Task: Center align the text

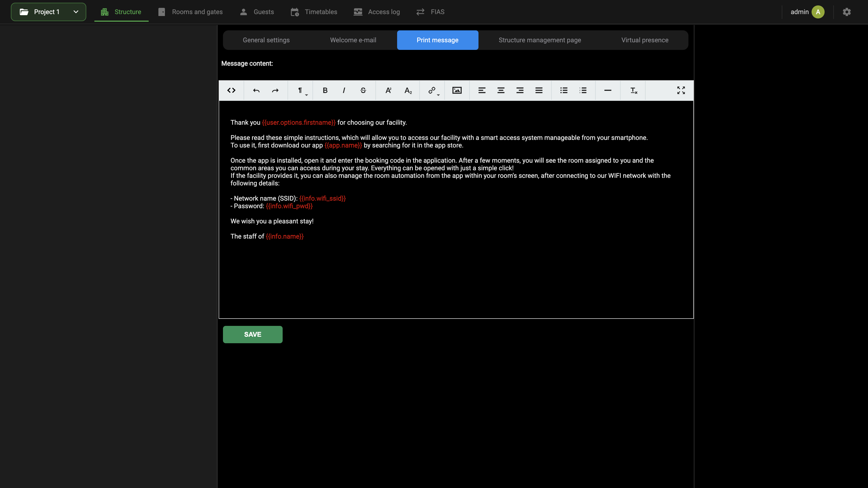Action: (x=501, y=90)
